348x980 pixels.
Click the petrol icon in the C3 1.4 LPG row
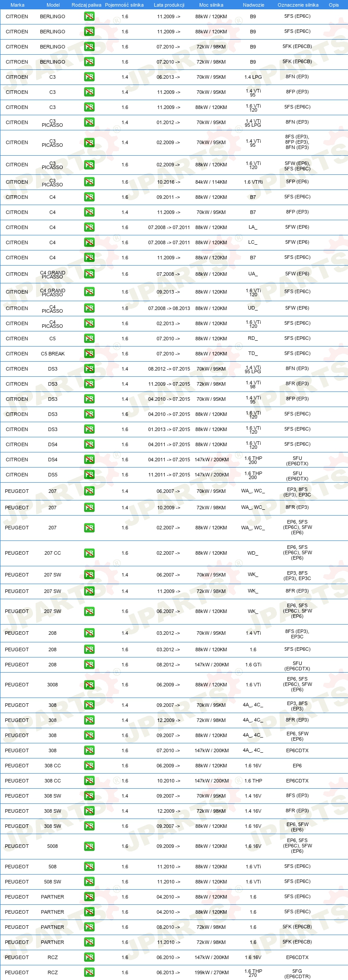(89, 77)
